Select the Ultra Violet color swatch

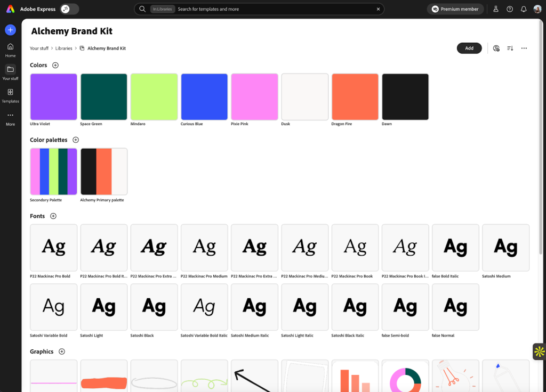54,97
